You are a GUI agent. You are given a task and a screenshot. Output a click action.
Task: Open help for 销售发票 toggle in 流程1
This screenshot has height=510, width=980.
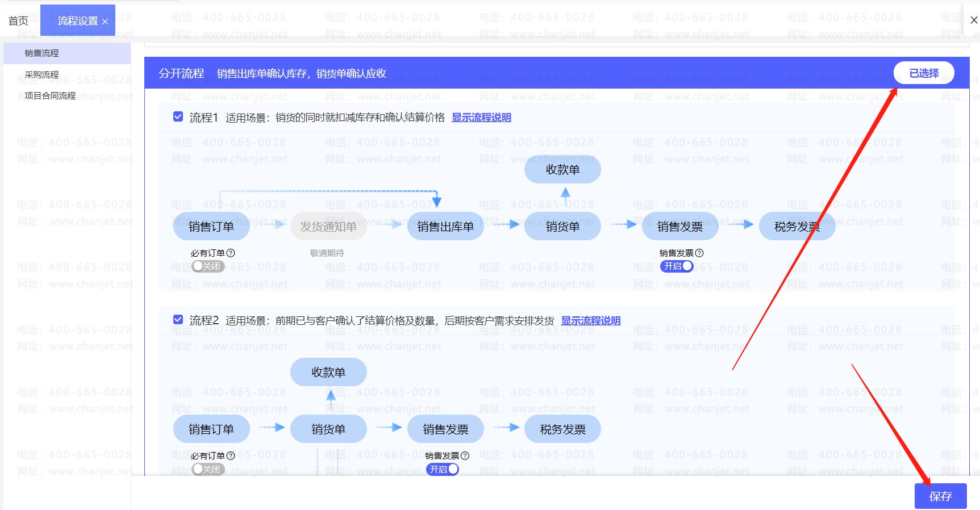699,253
